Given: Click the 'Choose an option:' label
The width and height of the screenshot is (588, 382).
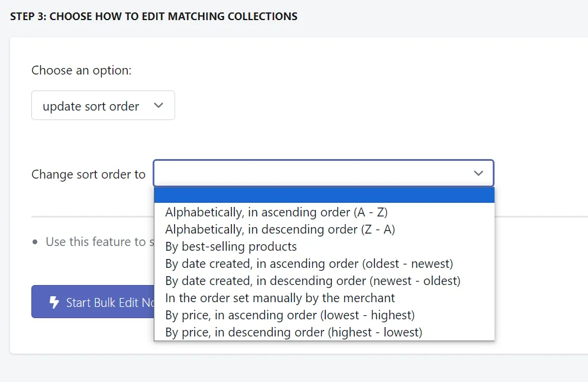Looking at the screenshot, I should coord(82,70).
